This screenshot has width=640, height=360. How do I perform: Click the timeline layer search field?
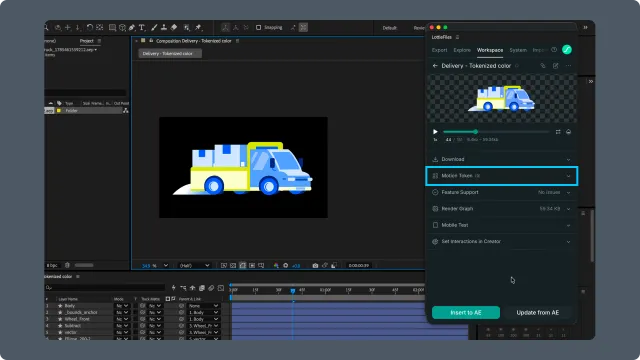pyautogui.click(x=104, y=288)
